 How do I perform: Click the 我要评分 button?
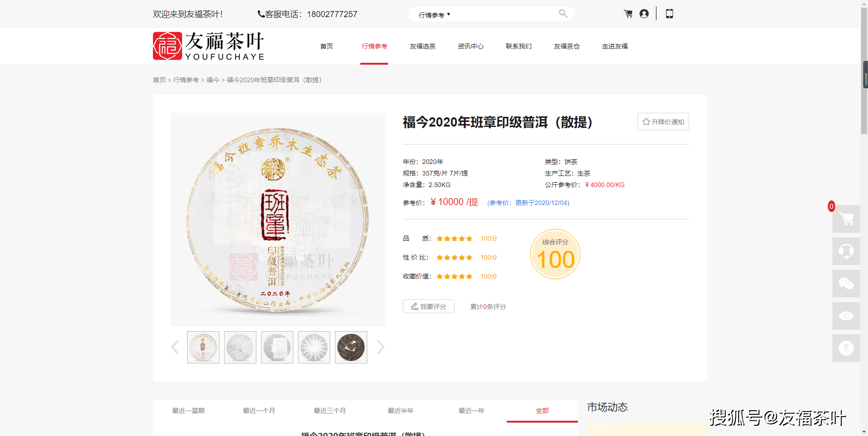pos(428,307)
